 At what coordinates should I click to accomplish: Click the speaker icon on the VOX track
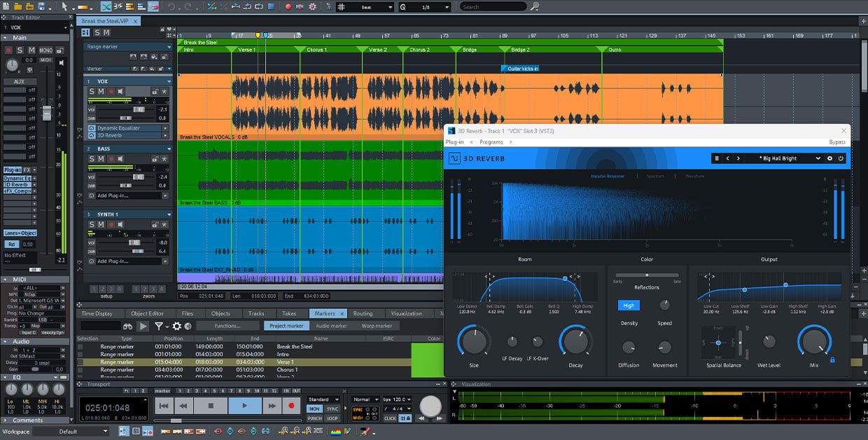click(x=121, y=90)
